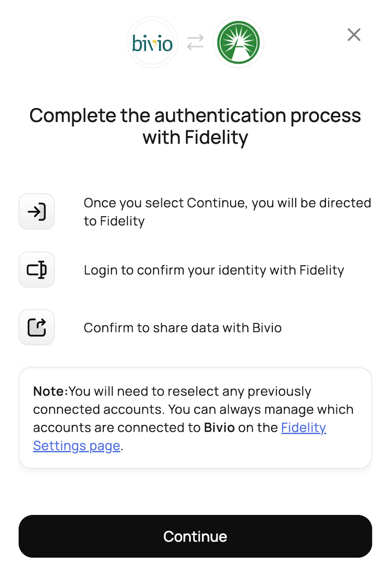The width and height of the screenshot is (392, 587).
Task: Click the heading about completing authentication
Action: coord(195,126)
